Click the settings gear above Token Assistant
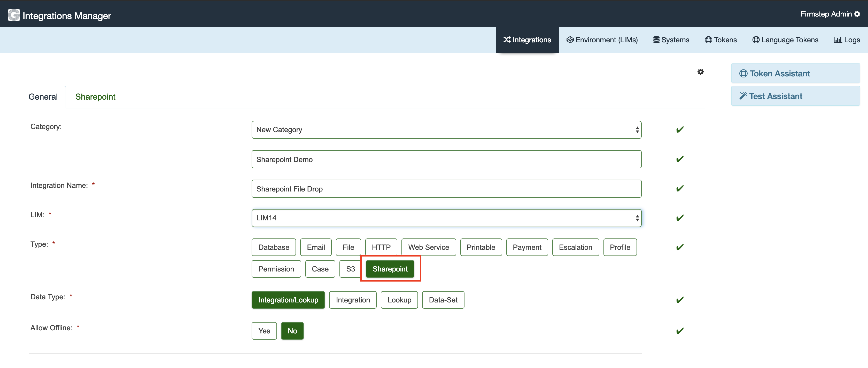 tap(701, 72)
